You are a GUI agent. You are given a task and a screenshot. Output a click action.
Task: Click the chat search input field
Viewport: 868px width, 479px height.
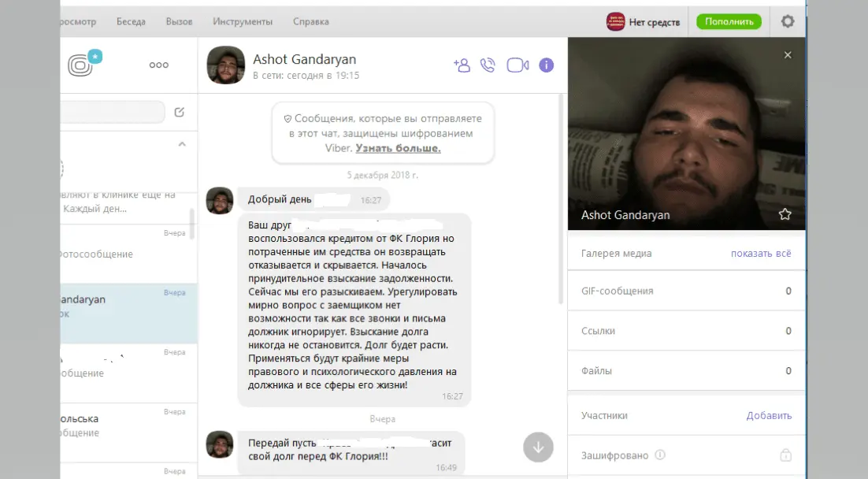[113, 112]
